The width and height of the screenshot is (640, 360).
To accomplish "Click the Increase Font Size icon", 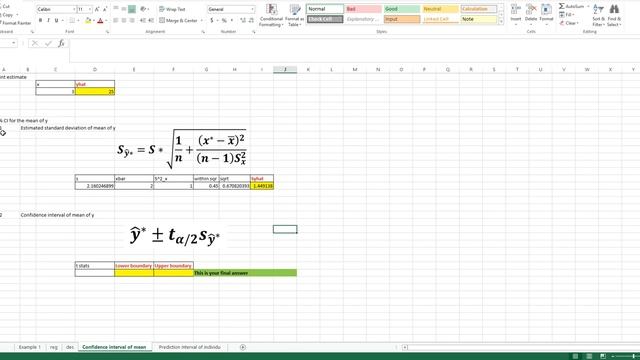I will pos(97,9).
